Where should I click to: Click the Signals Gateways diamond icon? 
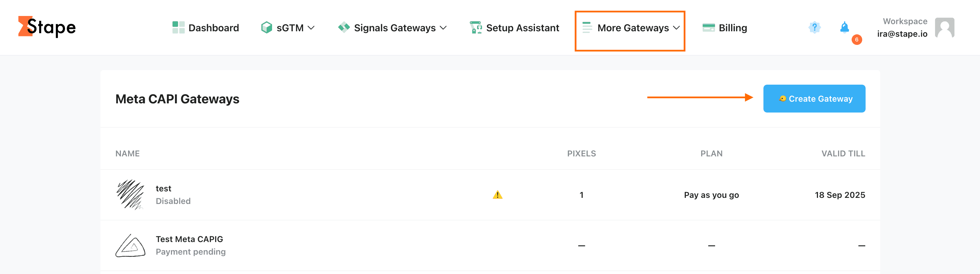[344, 27]
